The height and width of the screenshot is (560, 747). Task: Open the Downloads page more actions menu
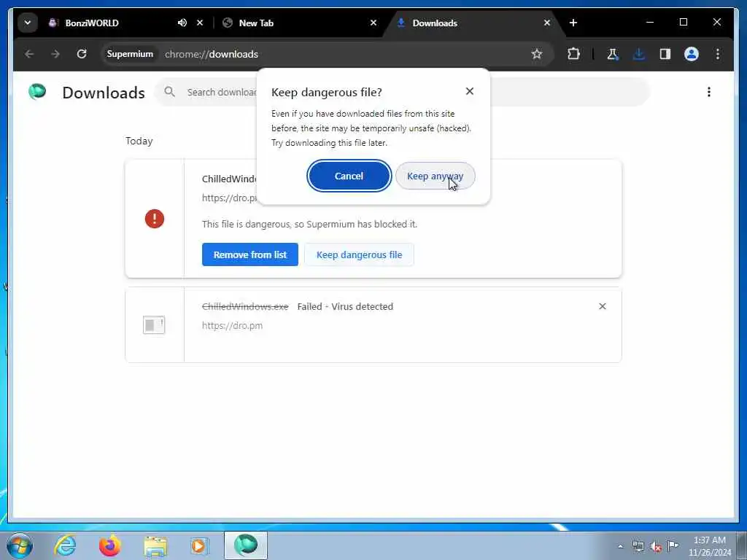[x=709, y=92]
